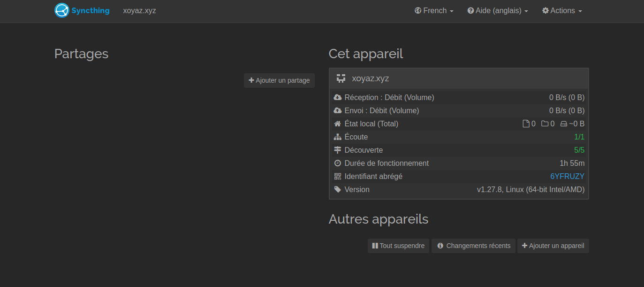Collapse the xoyaz.xyz device panel header
Screen dimensions: 644x287
[x=459, y=78]
